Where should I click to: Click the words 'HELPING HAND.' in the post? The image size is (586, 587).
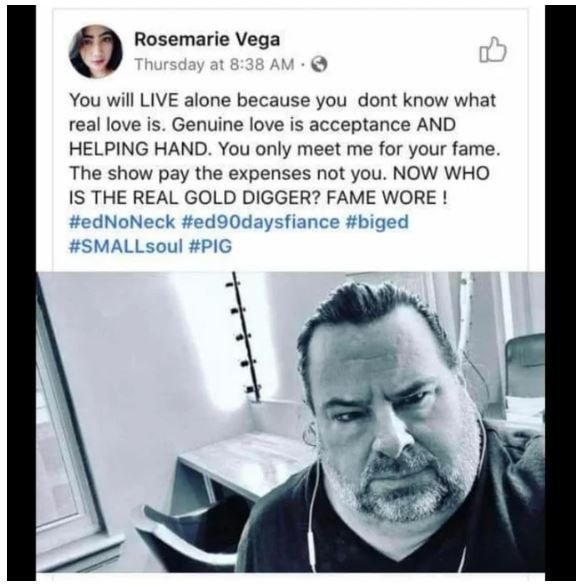pos(141,149)
